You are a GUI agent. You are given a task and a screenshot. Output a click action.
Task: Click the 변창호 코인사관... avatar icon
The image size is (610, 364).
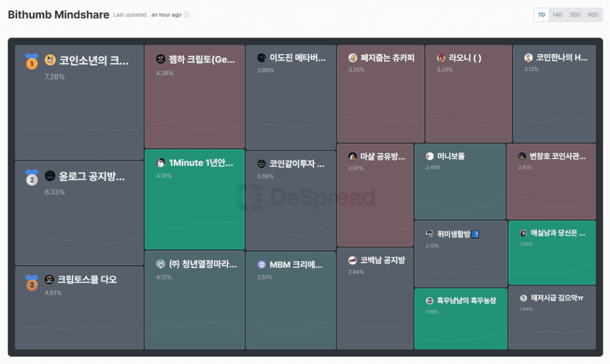522,156
